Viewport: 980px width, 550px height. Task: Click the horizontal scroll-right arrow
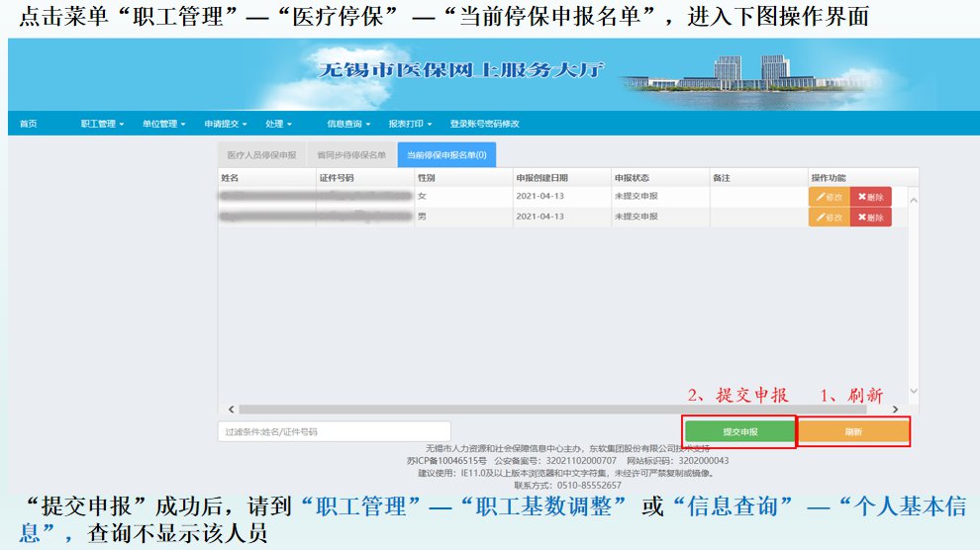[x=895, y=409]
